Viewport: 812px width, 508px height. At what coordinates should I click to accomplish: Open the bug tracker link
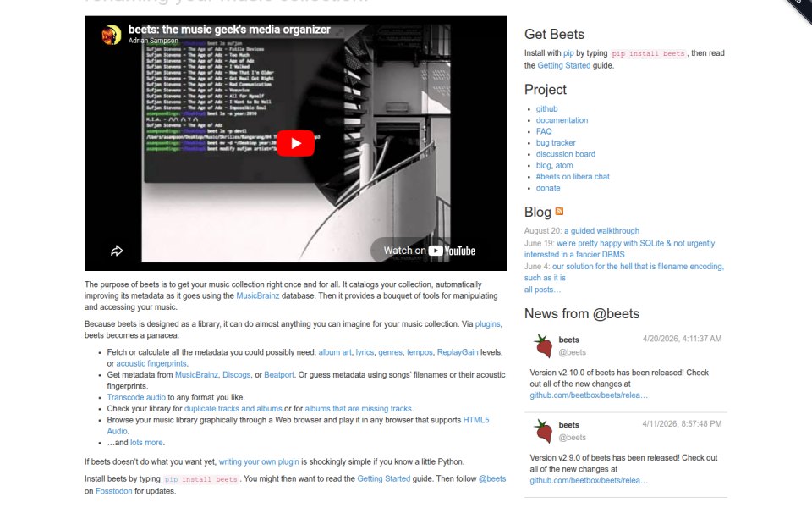(x=556, y=143)
